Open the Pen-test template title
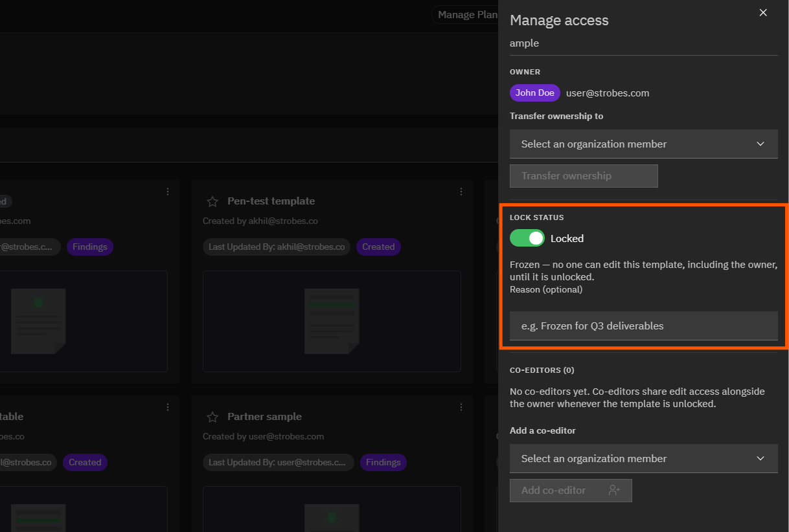The height and width of the screenshot is (532, 789). 271,201
